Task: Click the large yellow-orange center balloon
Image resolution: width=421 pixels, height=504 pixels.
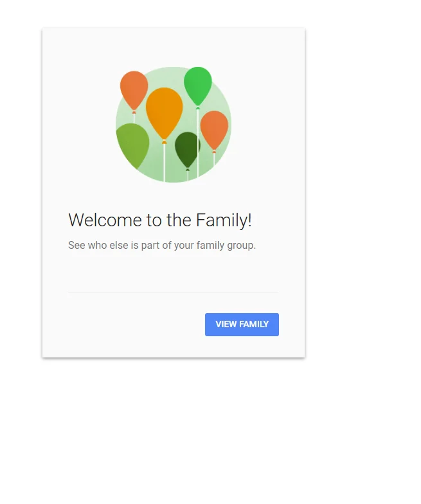Action: pos(165,113)
